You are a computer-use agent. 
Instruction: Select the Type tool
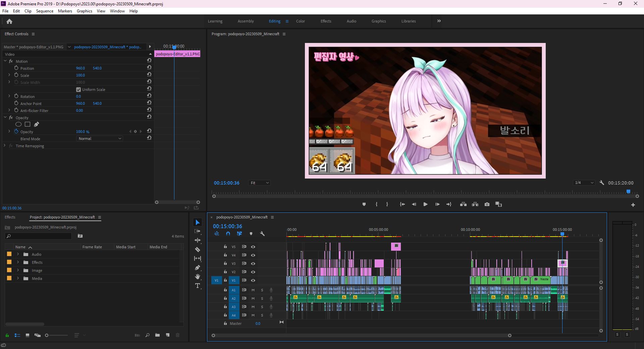[x=198, y=286]
